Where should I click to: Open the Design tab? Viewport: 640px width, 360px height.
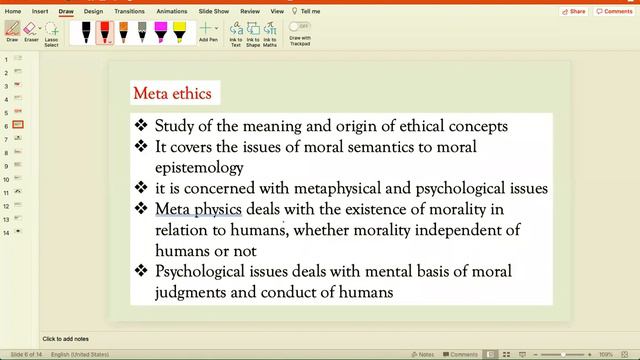click(x=93, y=11)
